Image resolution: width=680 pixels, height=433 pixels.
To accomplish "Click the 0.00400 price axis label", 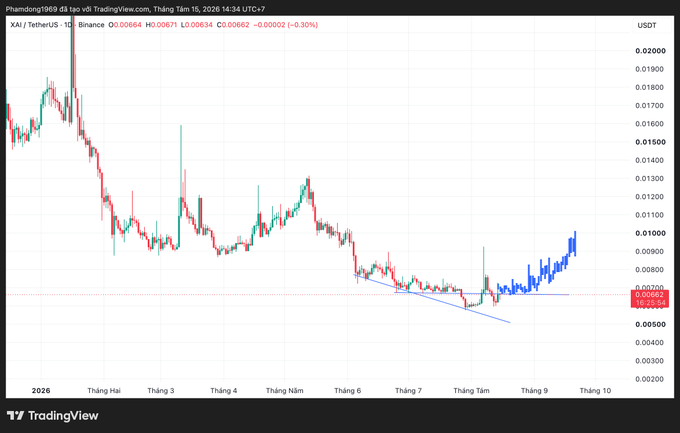I will click(650, 342).
